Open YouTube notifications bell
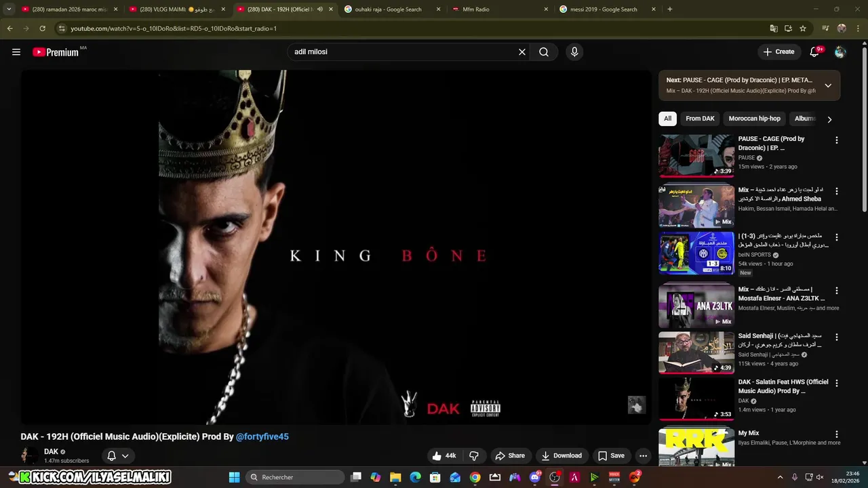 click(815, 52)
